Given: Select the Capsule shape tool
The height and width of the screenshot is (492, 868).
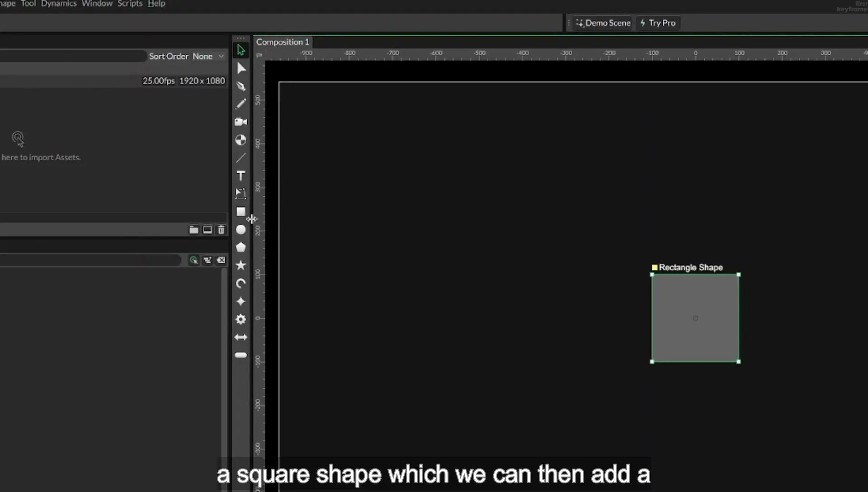Looking at the screenshot, I should click(241, 355).
